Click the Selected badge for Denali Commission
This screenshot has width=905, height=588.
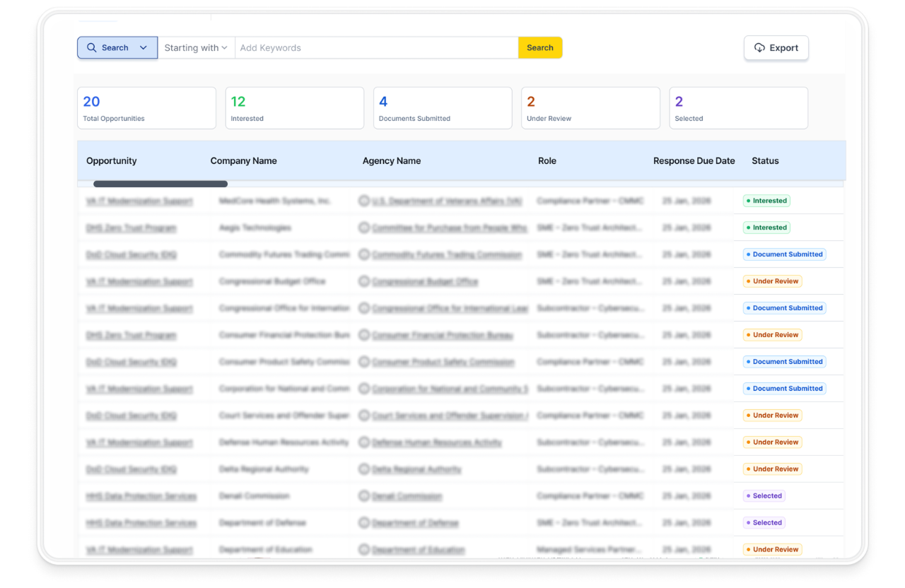[764, 496]
